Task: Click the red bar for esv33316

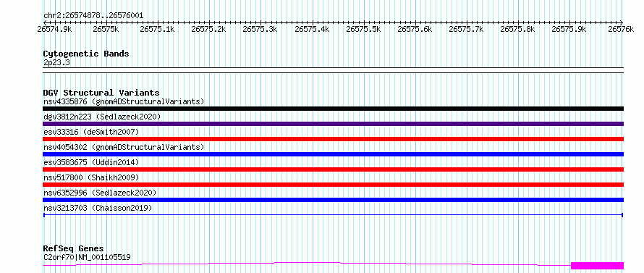Action: (x=334, y=139)
